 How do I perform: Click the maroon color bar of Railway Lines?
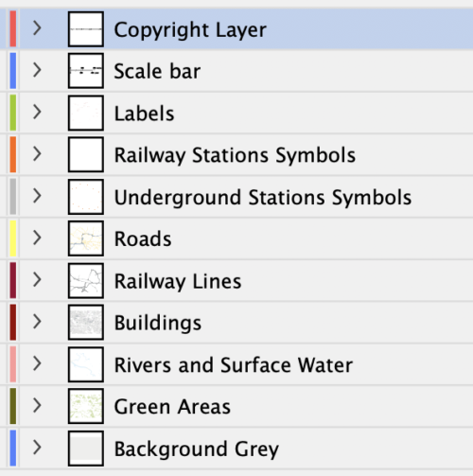click(x=13, y=280)
